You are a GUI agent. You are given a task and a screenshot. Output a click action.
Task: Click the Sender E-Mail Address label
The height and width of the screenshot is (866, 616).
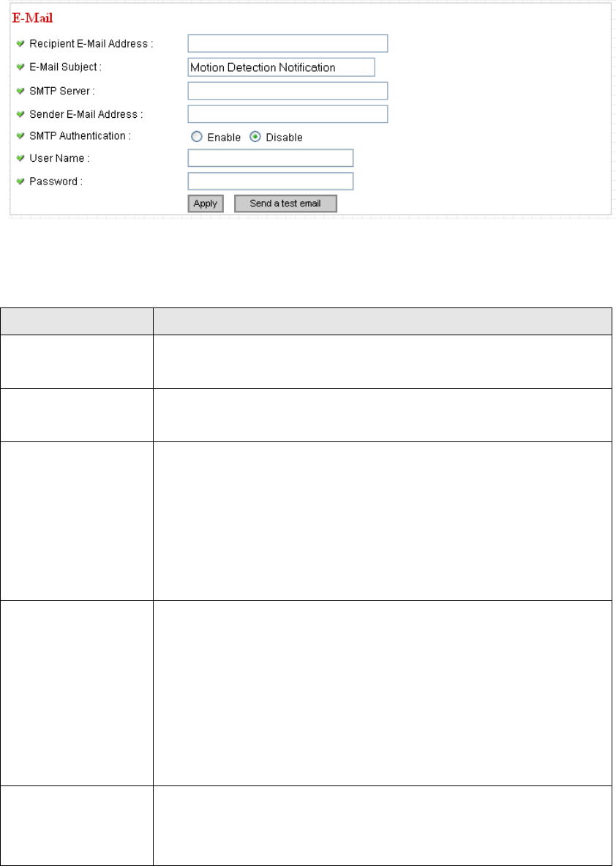pos(86,114)
